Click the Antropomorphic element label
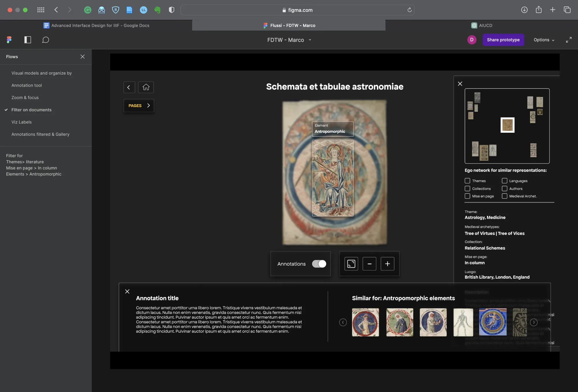578x392 pixels. 333,129
